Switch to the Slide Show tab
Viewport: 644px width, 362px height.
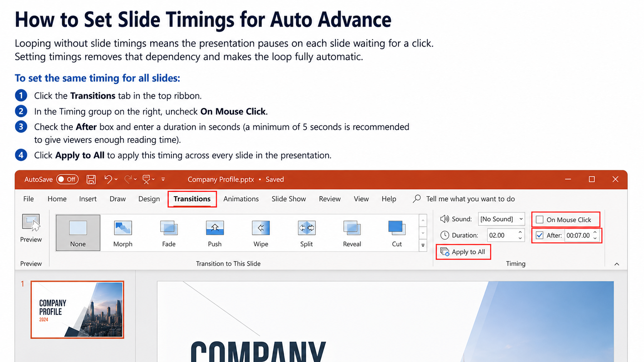288,199
